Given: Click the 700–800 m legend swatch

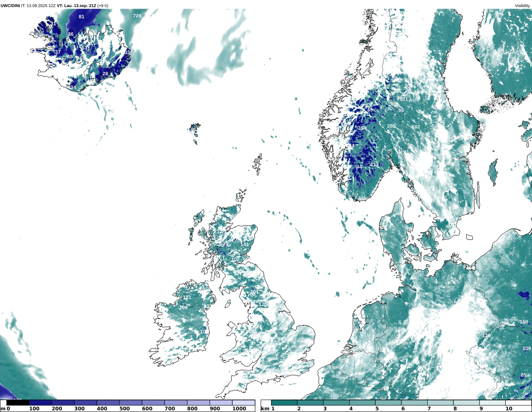Looking at the screenshot, I should 176,402.
